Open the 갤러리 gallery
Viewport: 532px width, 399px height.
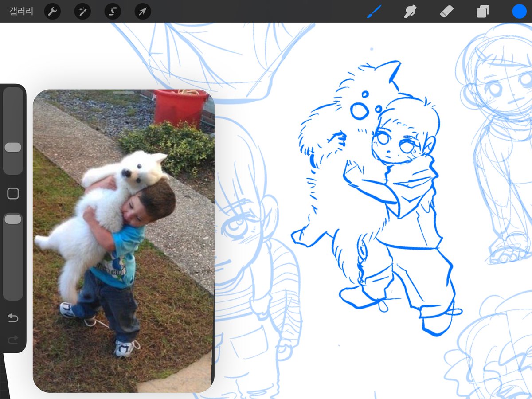(x=21, y=12)
